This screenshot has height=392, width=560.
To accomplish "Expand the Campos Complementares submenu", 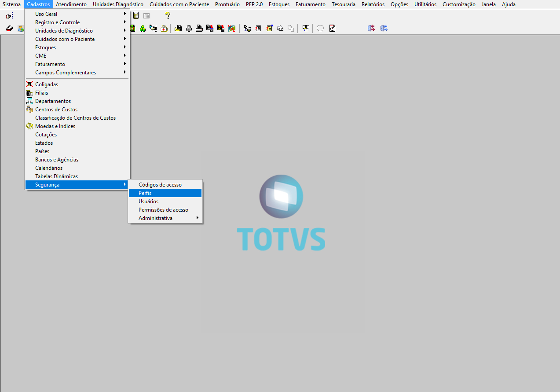I will [x=77, y=73].
